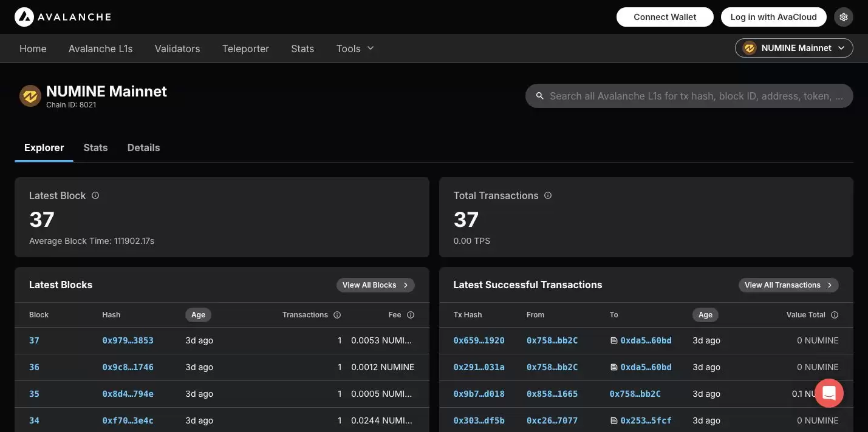Switch to the Stats tab
868x432 pixels.
point(95,147)
